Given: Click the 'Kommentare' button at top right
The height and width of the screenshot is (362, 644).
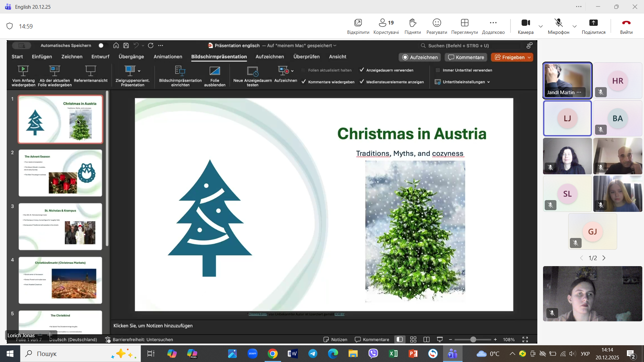Looking at the screenshot, I should coord(466,57).
